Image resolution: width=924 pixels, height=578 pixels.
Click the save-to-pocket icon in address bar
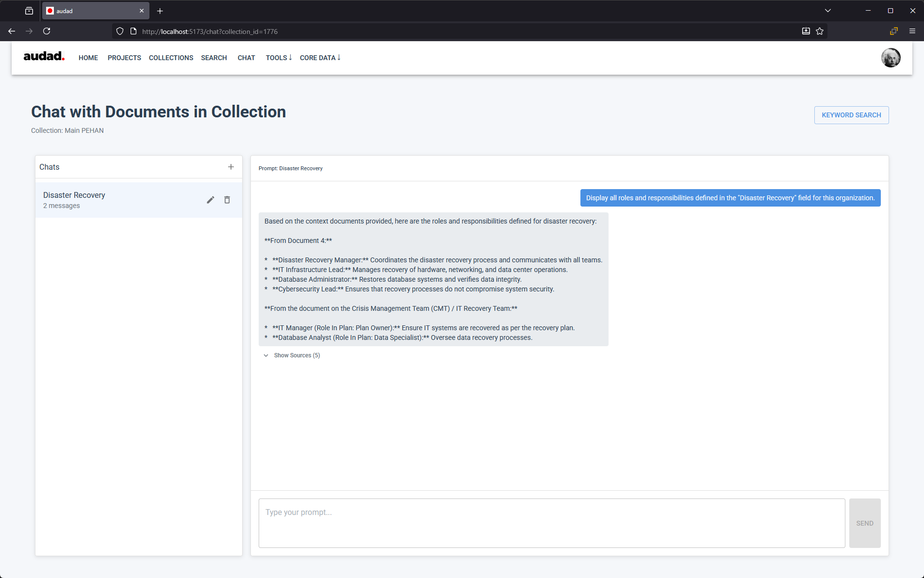pos(806,31)
